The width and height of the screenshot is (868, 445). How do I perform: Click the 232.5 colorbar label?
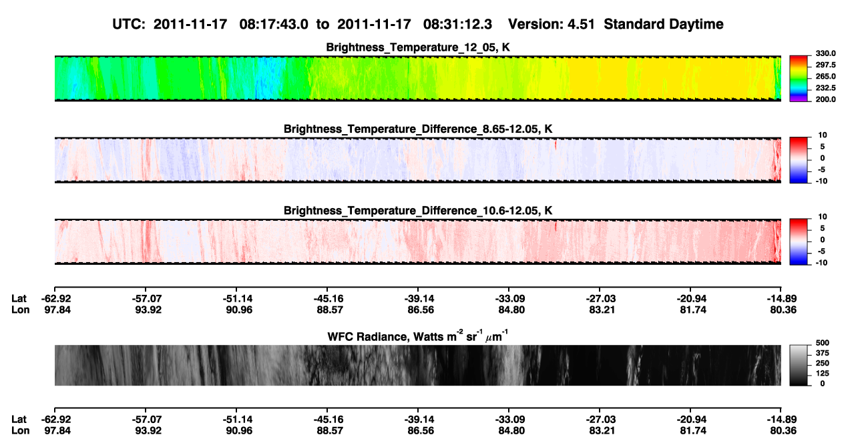tap(826, 88)
